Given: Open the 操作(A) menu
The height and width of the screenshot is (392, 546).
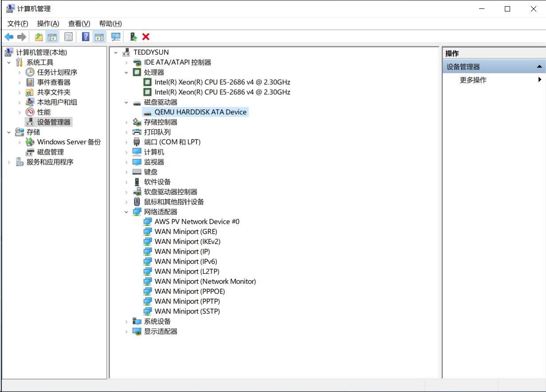Looking at the screenshot, I should click(x=48, y=23).
